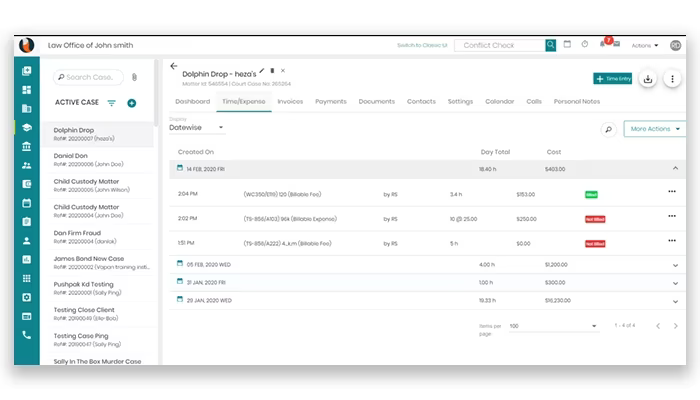Viewport: 700px width, 400px height.
Task: Switch to the Documents tab
Action: point(377,102)
